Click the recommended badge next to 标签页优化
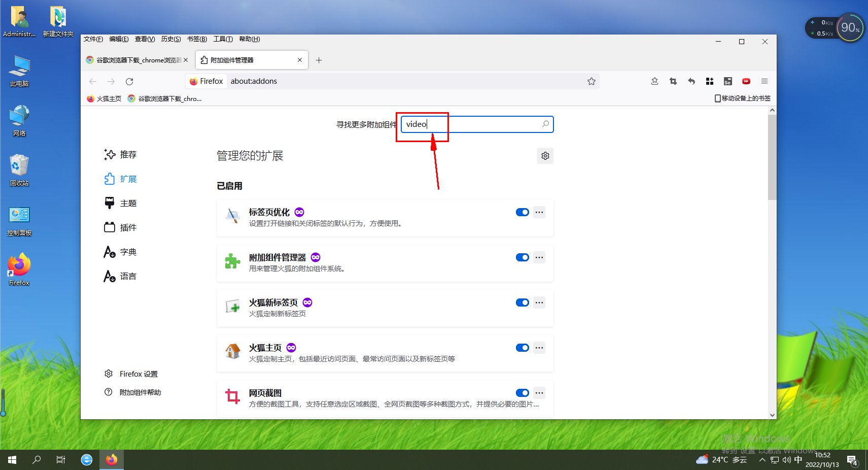The height and width of the screenshot is (470, 868). (299, 212)
